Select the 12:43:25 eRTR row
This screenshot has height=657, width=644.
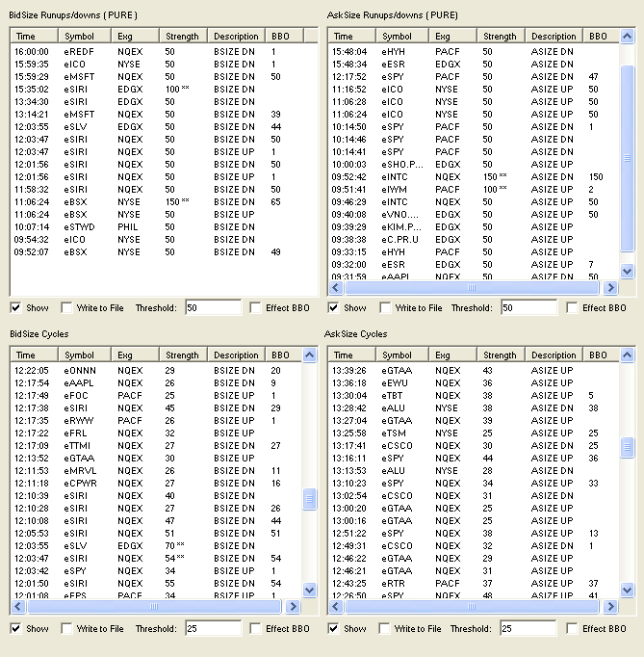[474, 584]
